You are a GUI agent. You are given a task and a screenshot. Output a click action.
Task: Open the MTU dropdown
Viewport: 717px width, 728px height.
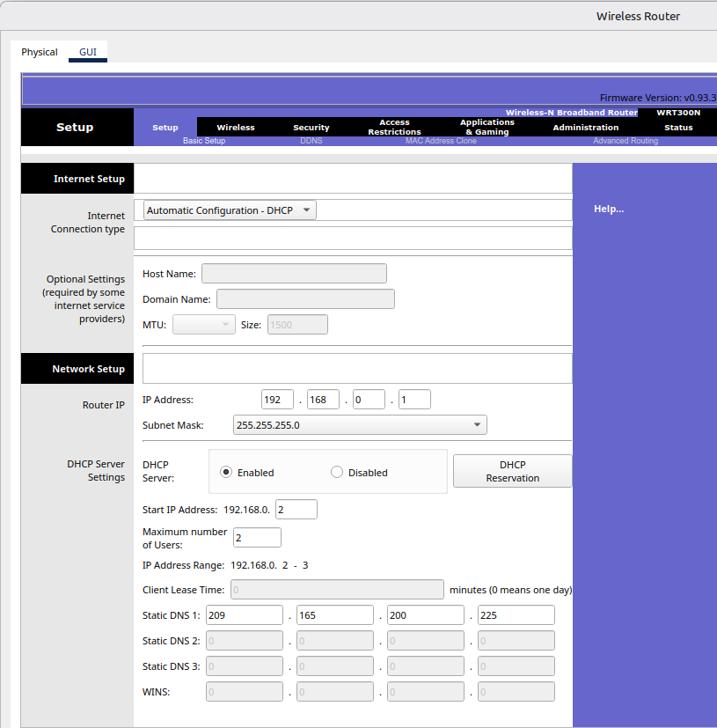(x=204, y=325)
